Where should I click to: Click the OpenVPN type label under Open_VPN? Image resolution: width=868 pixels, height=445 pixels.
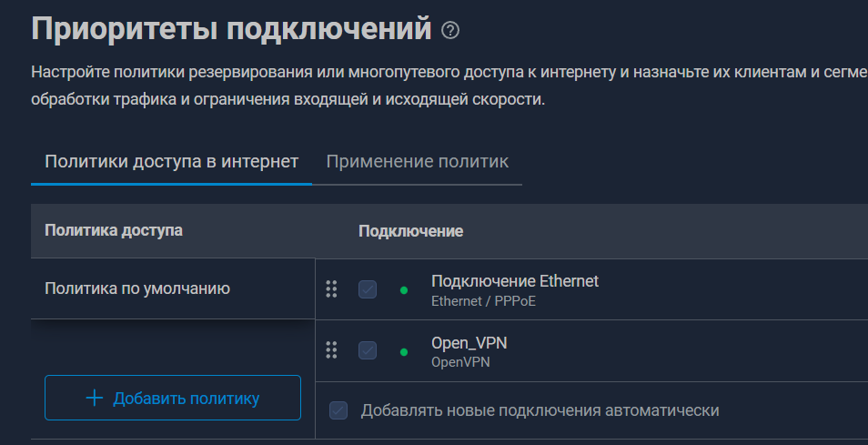click(461, 362)
